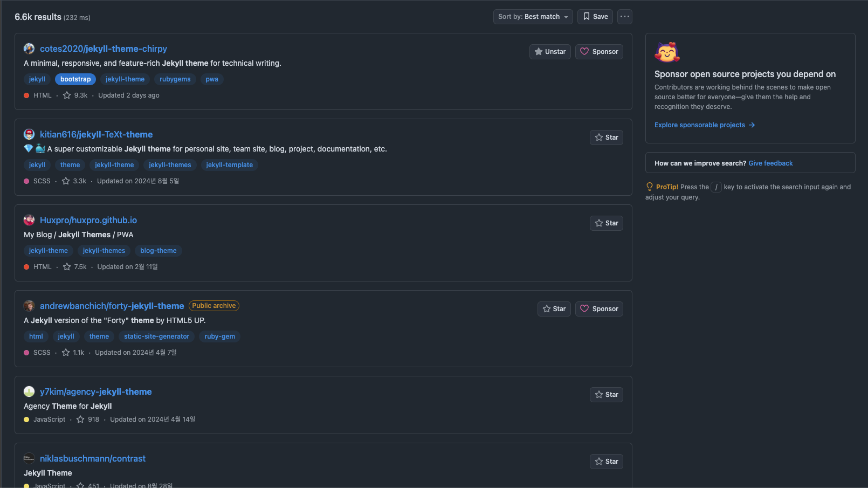
Task: Click kitian616 user avatar
Action: click(29, 134)
